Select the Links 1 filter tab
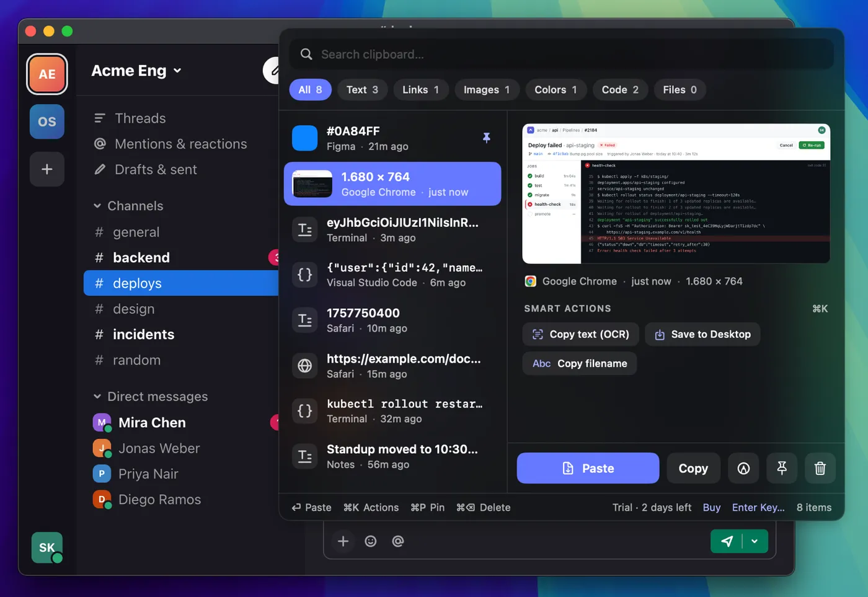Screen dimensions: 868x597 [x=420, y=90]
